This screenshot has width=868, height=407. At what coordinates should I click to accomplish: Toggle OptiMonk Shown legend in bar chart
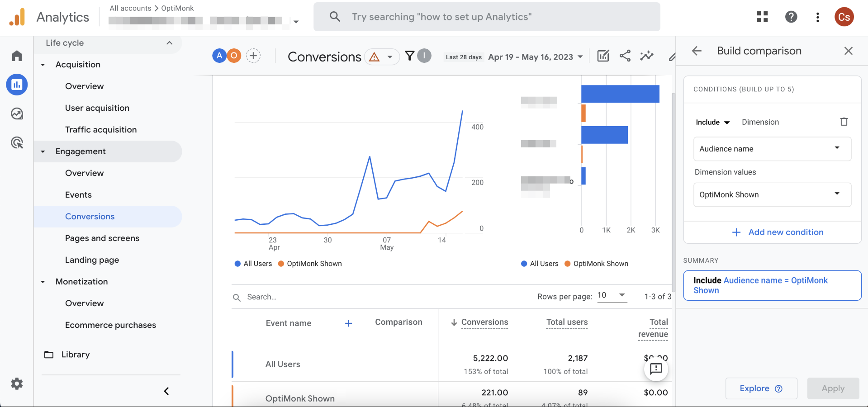click(596, 264)
